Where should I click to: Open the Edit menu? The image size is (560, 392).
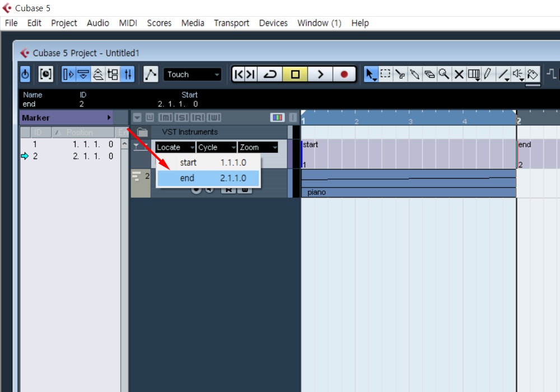click(34, 23)
